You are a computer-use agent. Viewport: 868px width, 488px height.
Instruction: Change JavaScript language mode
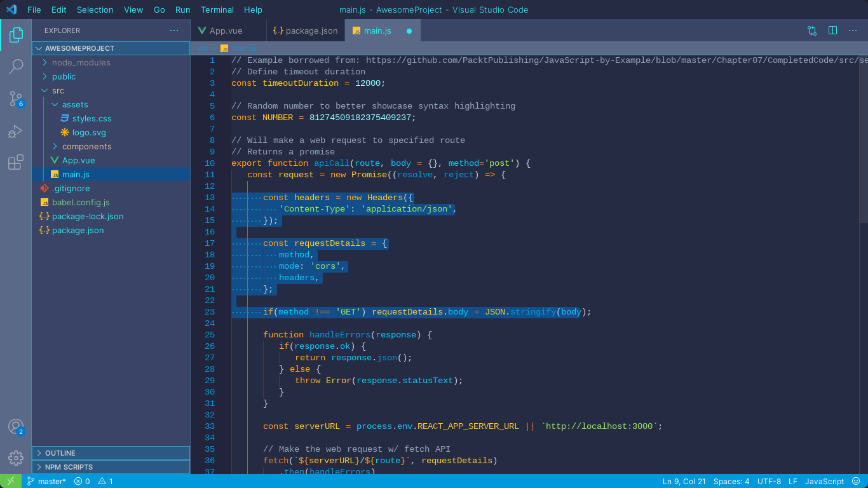point(825,481)
